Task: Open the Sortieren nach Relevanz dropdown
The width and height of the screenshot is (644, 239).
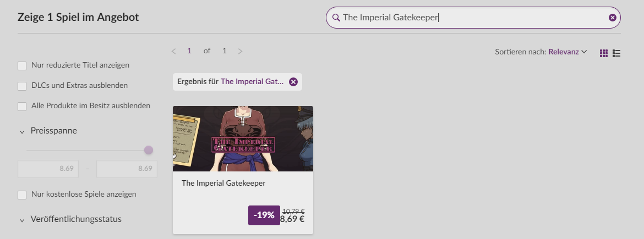Action: coord(567,52)
